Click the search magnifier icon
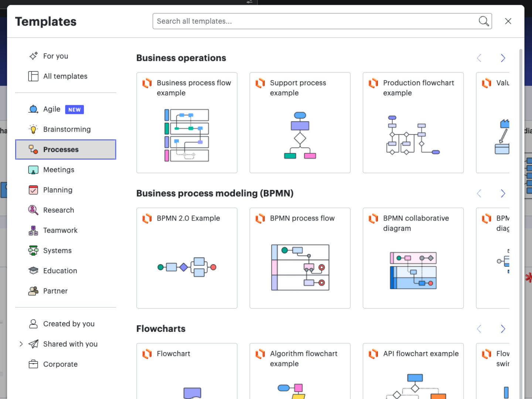This screenshot has height=399, width=532. coord(484,21)
